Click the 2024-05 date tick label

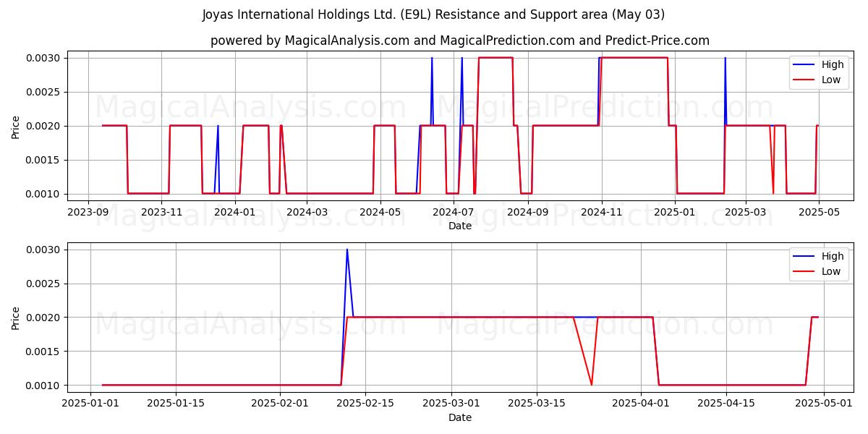pos(380,212)
